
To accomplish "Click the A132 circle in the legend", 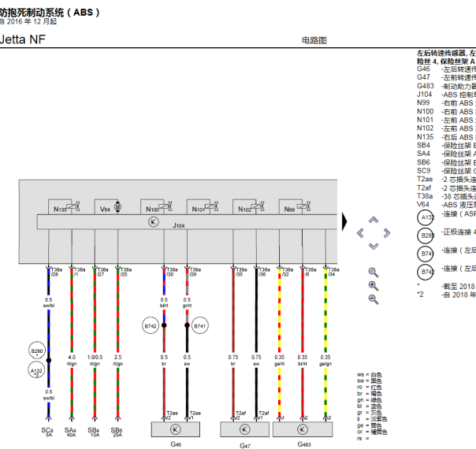I will 426,217.
